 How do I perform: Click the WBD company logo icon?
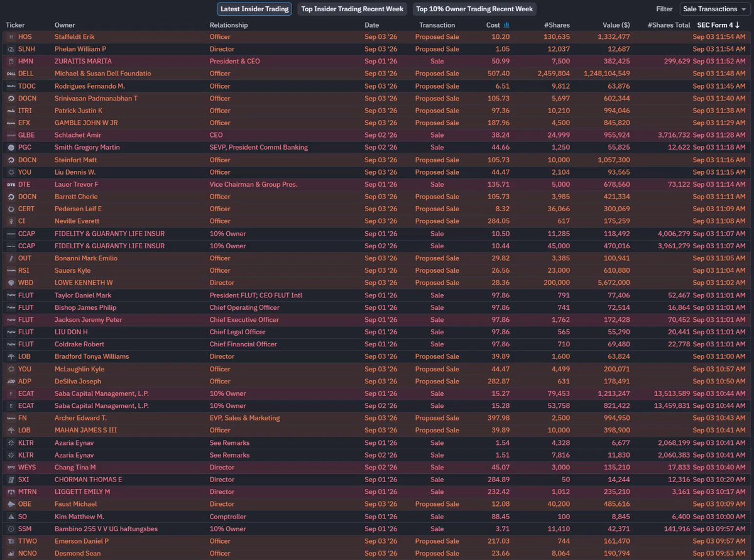(11, 283)
